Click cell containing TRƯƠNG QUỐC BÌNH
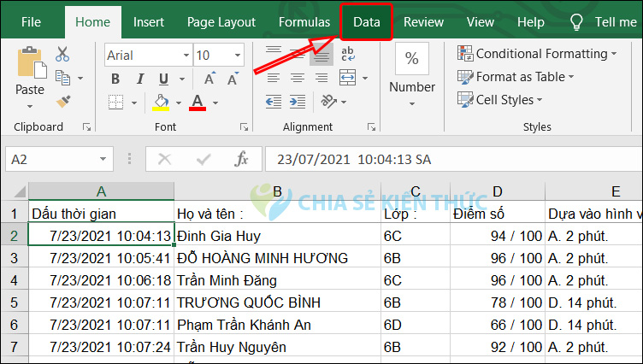This screenshot has height=364, width=643. pos(277,302)
